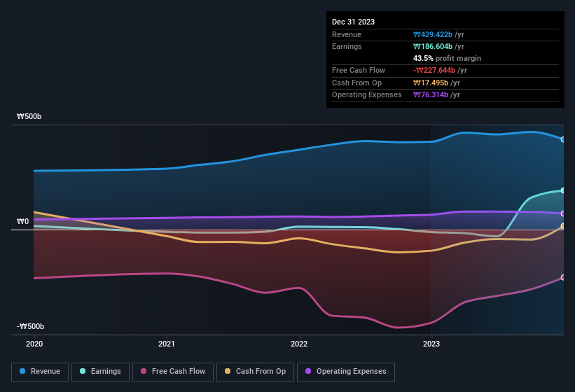Click the Cash From Op endpoint marker on the orange line
Viewport: 575px width, 392px height.
click(563, 226)
